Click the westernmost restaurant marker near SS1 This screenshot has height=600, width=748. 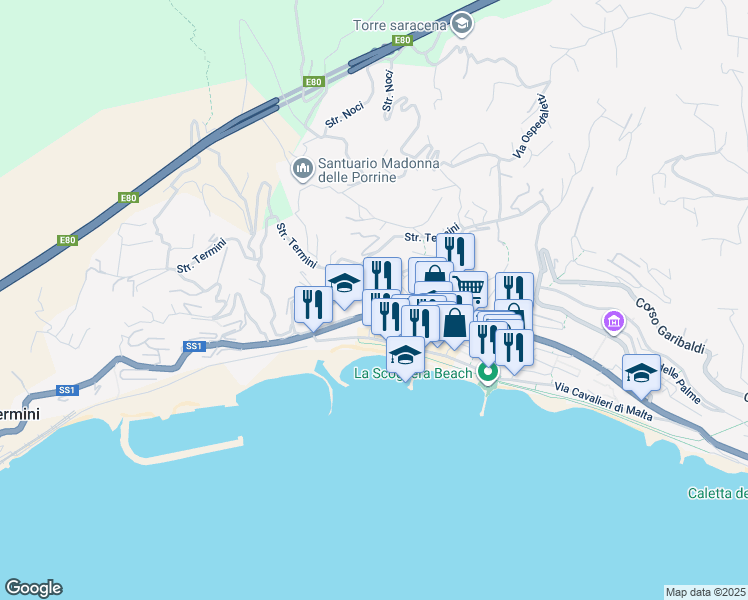tap(313, 305)
